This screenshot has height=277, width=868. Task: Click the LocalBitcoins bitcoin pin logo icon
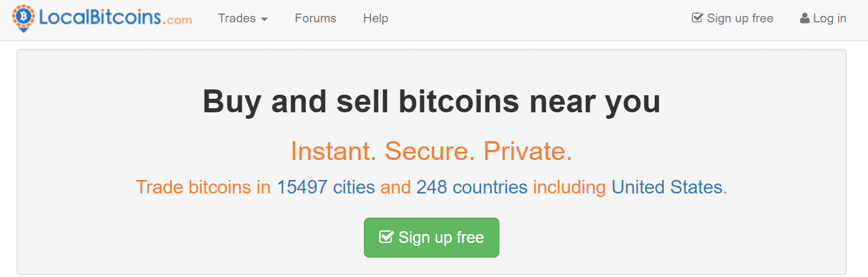click(x=22, y=18)
